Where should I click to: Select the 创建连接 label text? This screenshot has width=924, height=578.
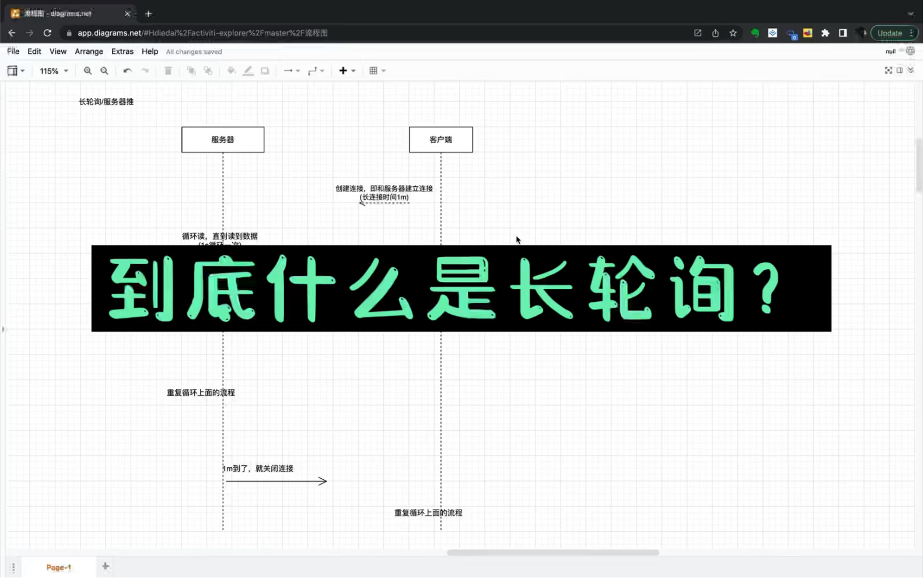pos(384,193)
